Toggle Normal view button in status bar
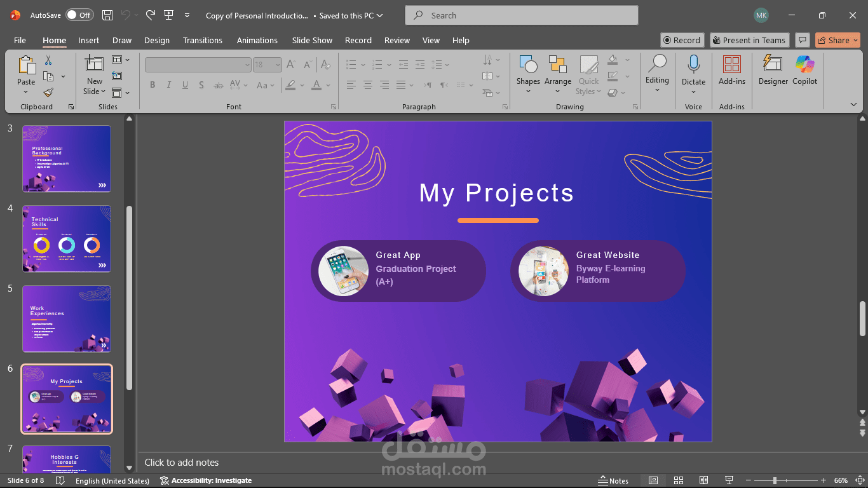868x488 pixels. click(x=653, y=480)
